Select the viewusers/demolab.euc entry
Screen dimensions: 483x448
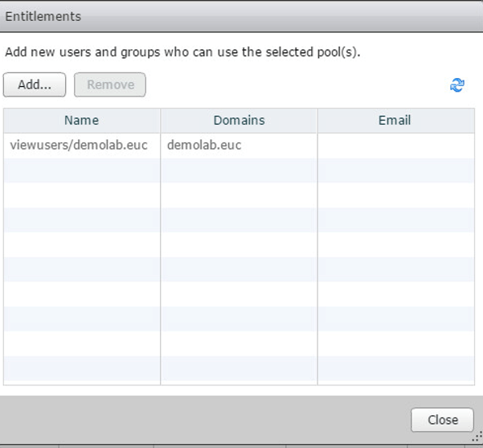pyautogui.click(x=79, y=146)
